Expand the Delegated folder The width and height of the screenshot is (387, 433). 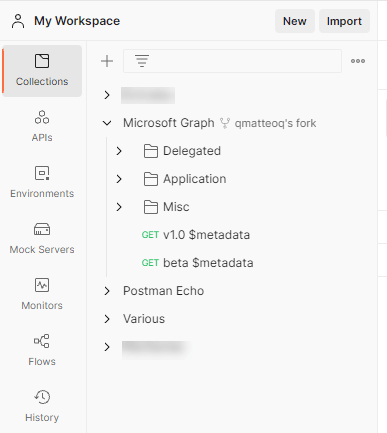point(119,151)
